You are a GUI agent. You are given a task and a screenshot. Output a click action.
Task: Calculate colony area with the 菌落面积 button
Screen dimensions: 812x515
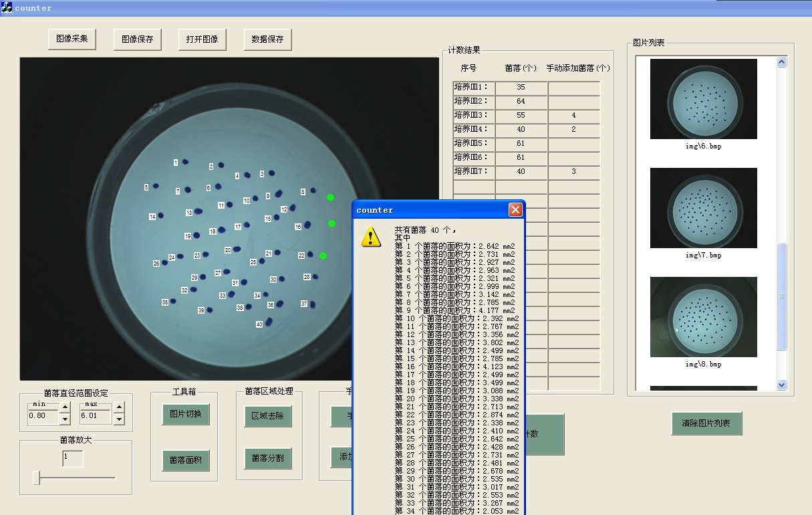pyautogui.click(x=186, y=460)
